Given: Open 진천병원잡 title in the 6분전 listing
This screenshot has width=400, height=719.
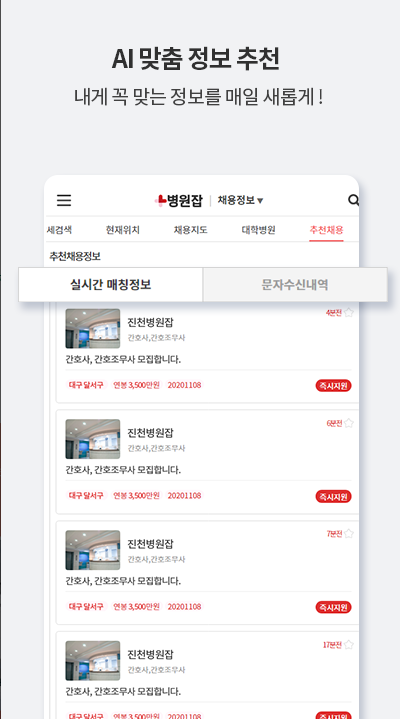Looking at the screenshot, I should (x=150, y=433).
